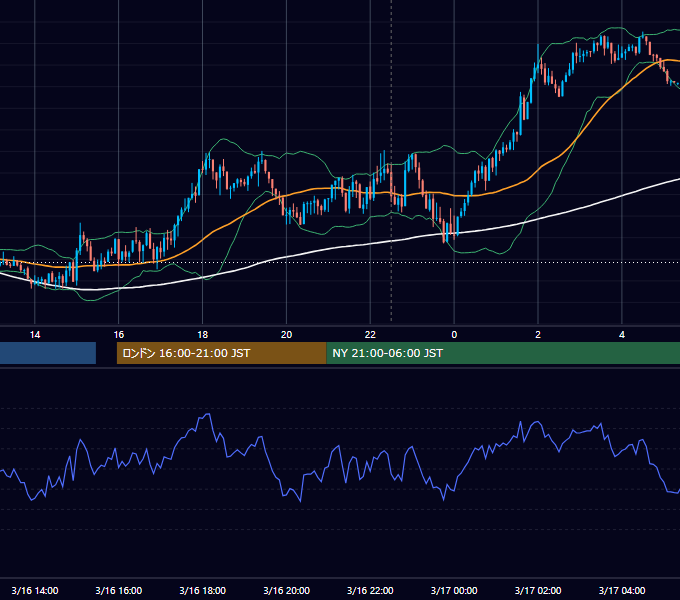Click time axis label 22
The height and width of the screenshot is (600, 680).
coord(370,335)
